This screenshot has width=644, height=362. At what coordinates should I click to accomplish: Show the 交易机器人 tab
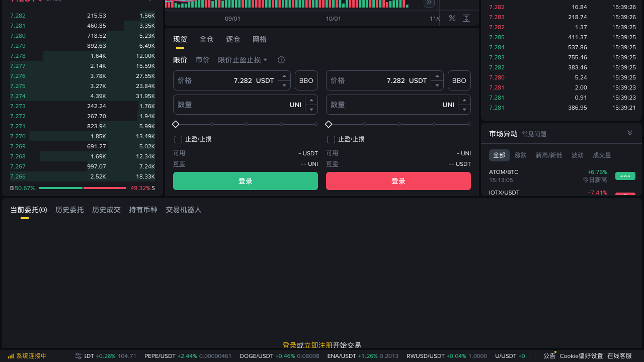point(184,210)
